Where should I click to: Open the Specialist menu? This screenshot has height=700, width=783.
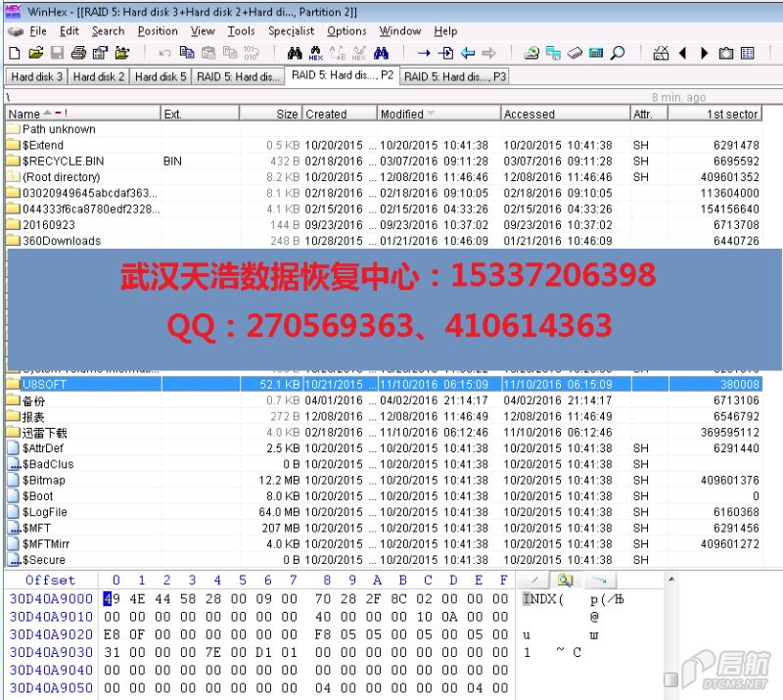[291, 31]
